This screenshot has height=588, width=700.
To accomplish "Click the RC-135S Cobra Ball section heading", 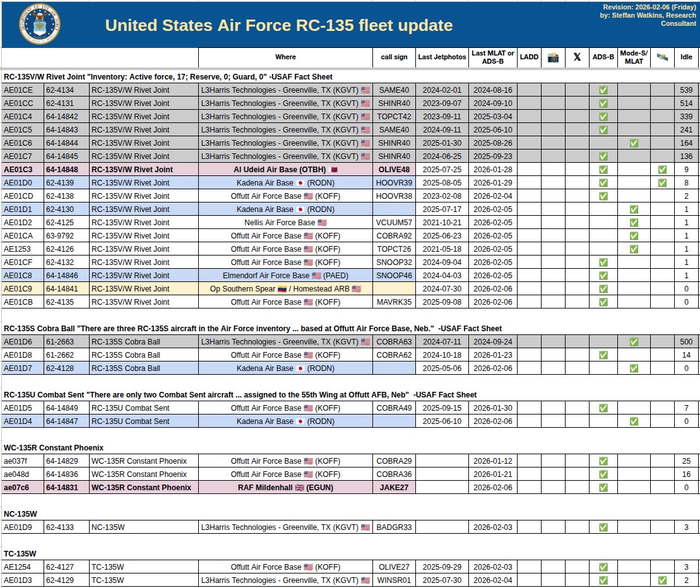I will click(x=252, y=329).
